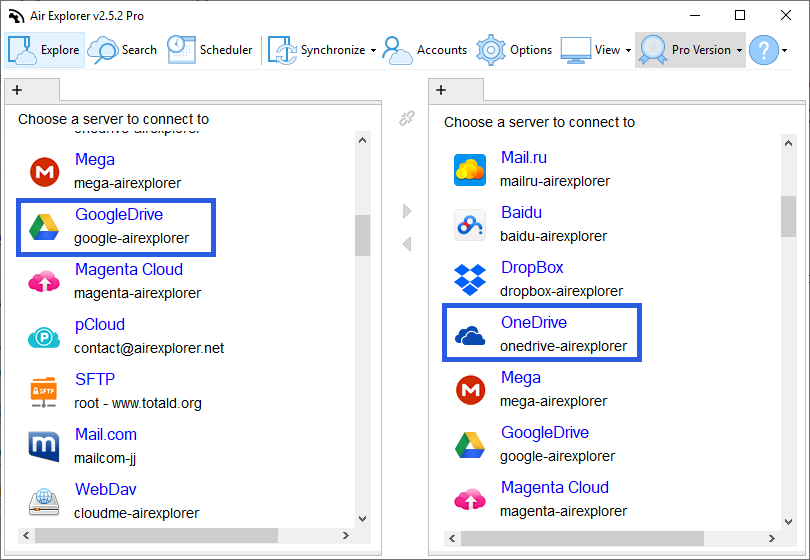Select 'root - www.totald.org' account text
810x560 pixels.
pos(138,403)
